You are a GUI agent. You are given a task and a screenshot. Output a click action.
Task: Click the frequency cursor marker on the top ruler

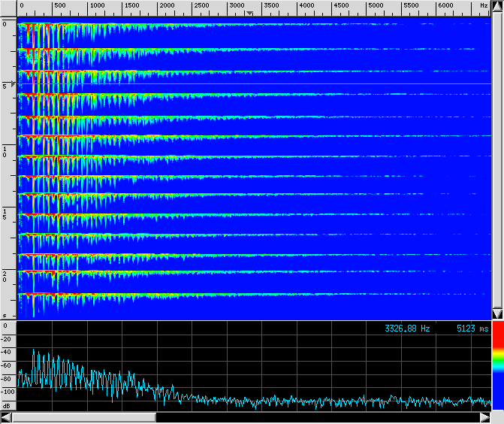coord(250,13)
